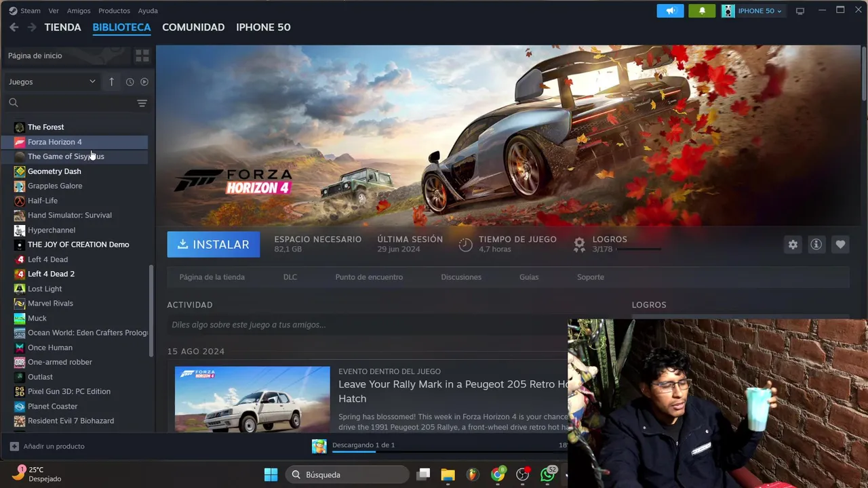Viewport: 868px width, 488px height.
Task: Switch library to grid collections view
Action: coord(142,56)
